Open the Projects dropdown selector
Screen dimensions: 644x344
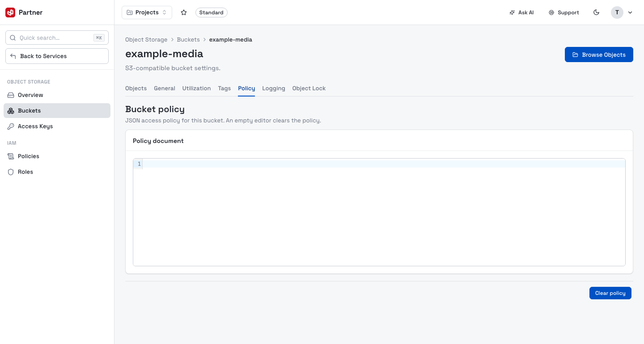[147, 13]
